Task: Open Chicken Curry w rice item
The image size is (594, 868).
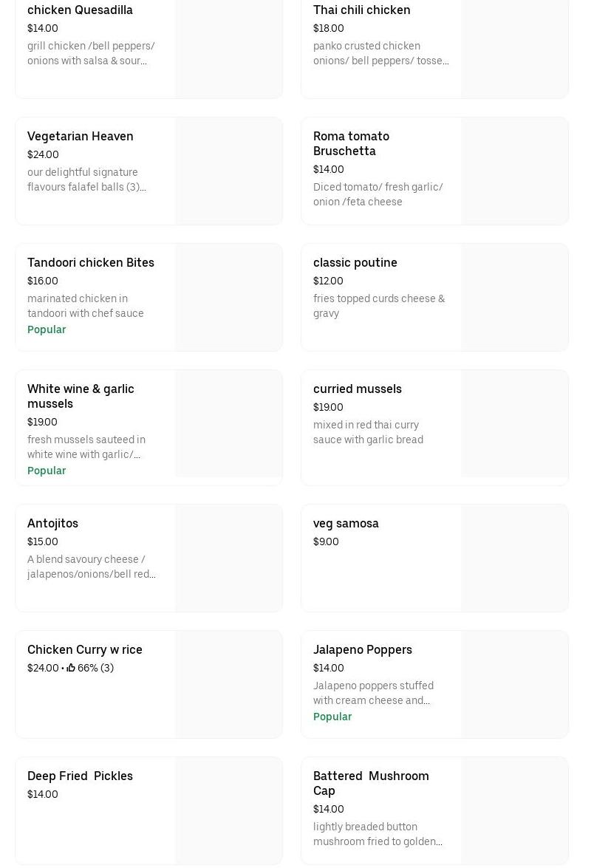Action: 85,650
